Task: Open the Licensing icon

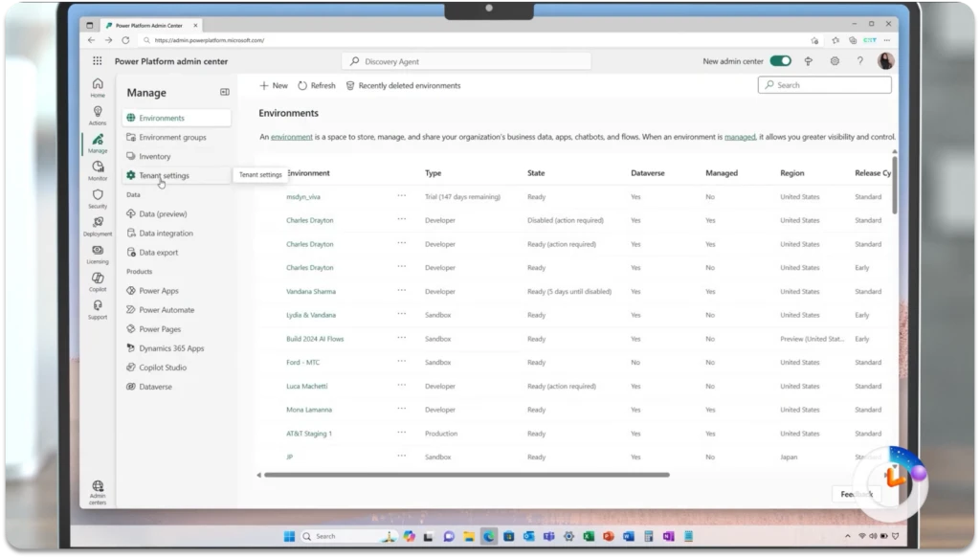Action: point(98,253)
